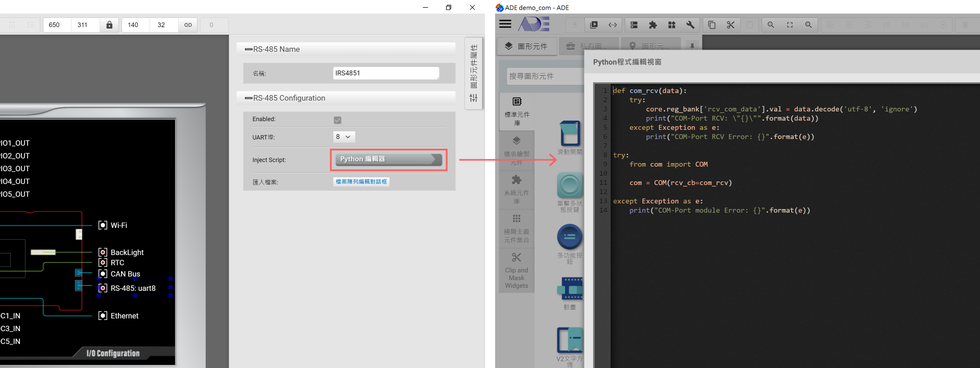The height and width of the screenshot is (368, 980).
Task: Click the copy icon in toolbar
Action: point(712,25)
